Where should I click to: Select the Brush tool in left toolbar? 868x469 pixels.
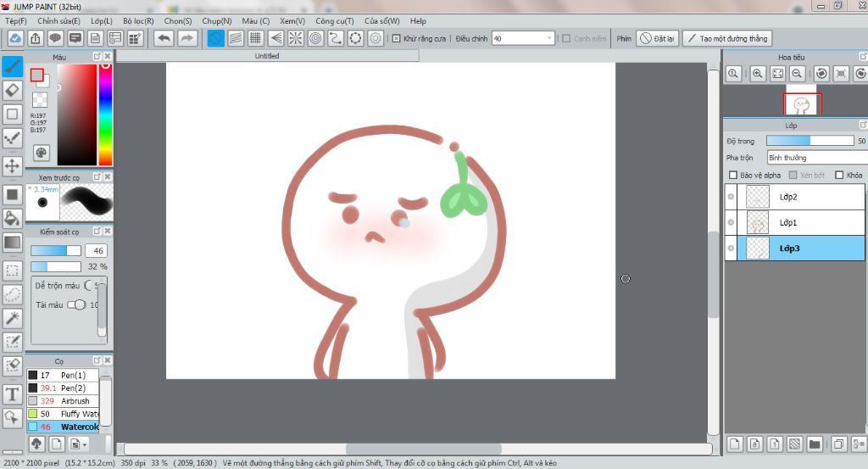click(12, 66)
